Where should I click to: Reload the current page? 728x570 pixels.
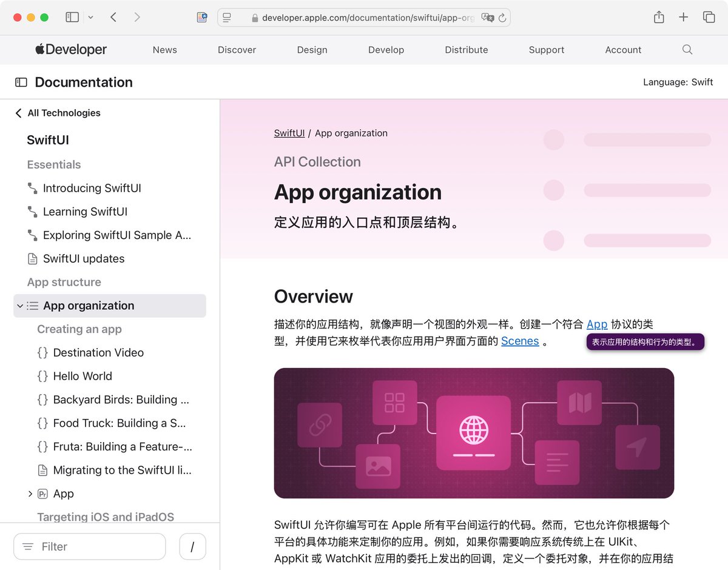(x=502, y=18)
